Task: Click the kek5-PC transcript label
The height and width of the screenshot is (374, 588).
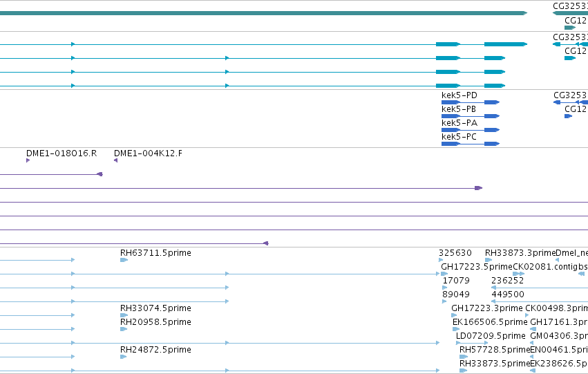Action: (x=459, y=137)
